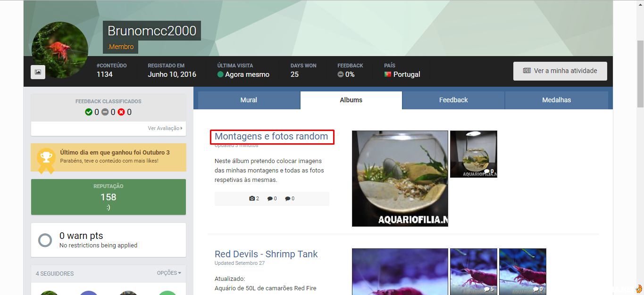The image size is (644, 295).
Task: Click the 4 SEGUIDORES heading
Action: [55, 274]
